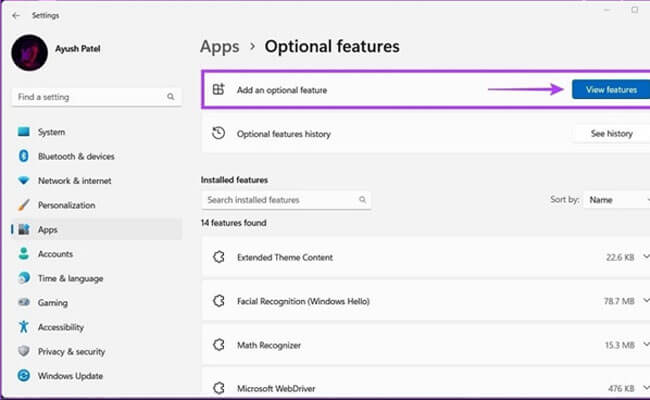
Task: Select Network & internet in sidebar
Action: click(x=75, y=181)
